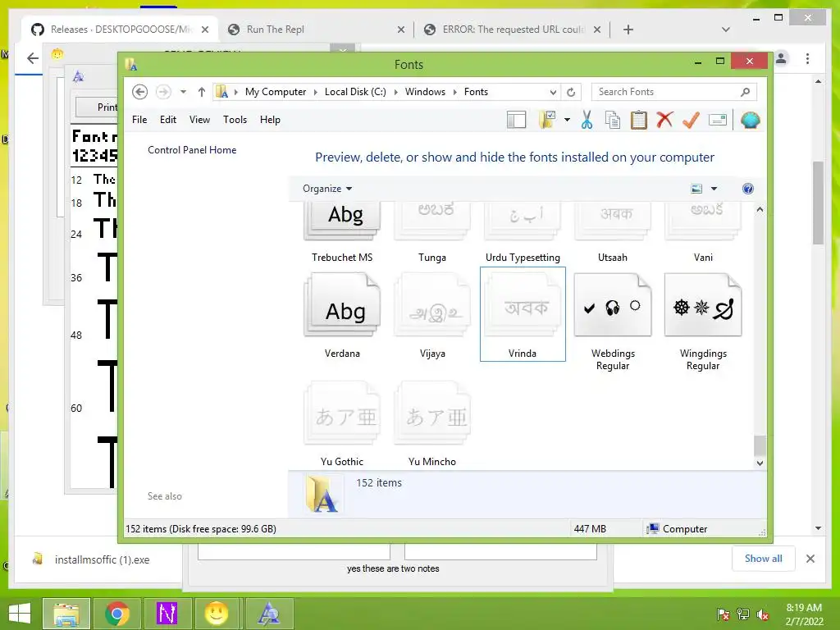Screen dimensions: 840x630
Task: Select the Utsaah font
Action: coord(612,233)
